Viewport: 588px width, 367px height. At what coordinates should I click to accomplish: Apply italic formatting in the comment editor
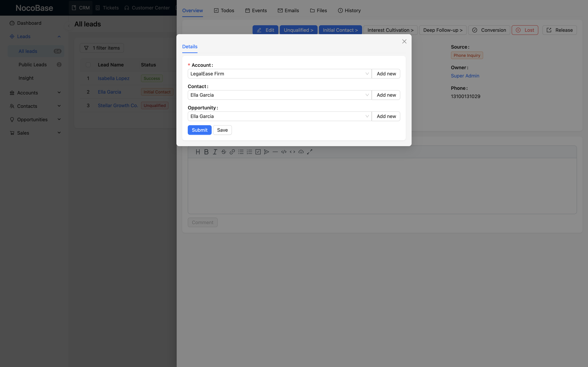point(215,152)
